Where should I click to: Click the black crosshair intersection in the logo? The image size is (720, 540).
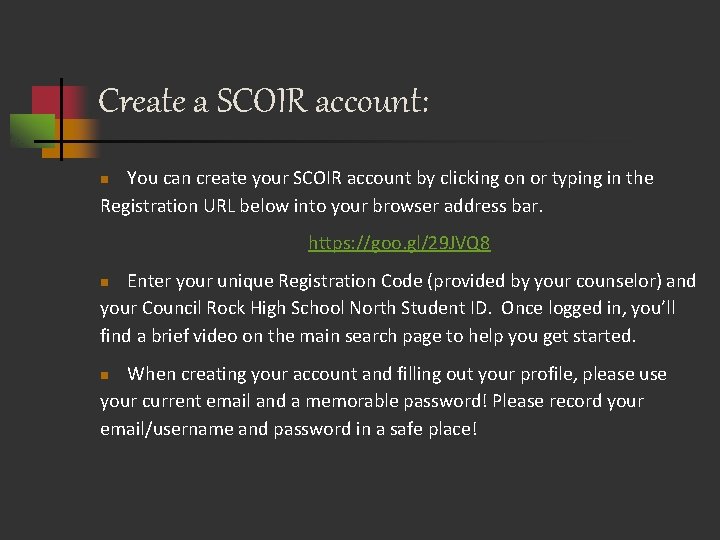tap(61, 141)
